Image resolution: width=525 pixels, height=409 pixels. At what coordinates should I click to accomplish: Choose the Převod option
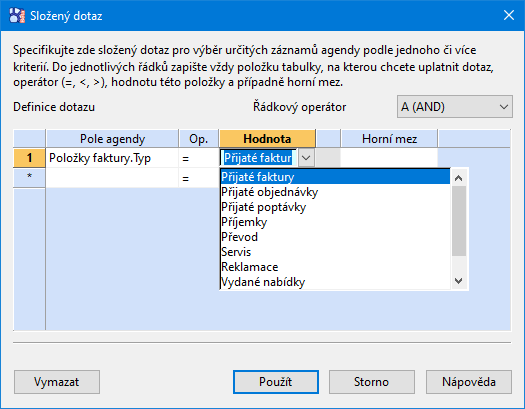pos(335,237)
